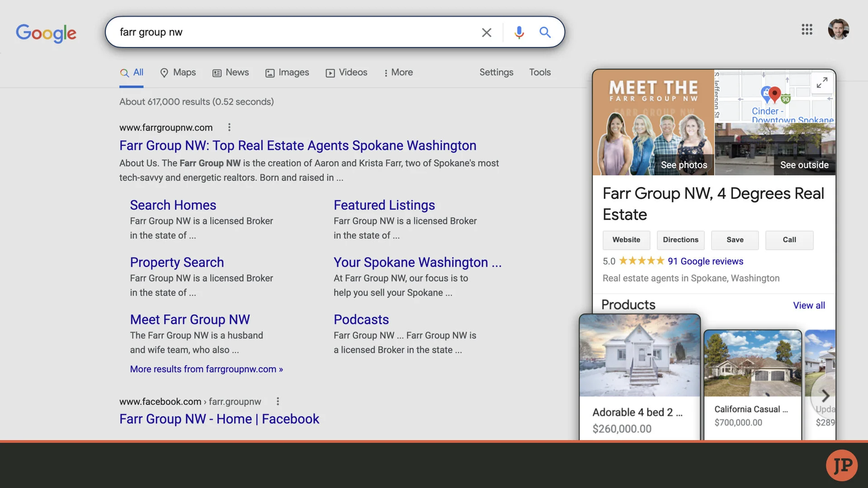
Task: Open the Property Search sitelink
Action: pyautogui.click(x=177, y=263)
